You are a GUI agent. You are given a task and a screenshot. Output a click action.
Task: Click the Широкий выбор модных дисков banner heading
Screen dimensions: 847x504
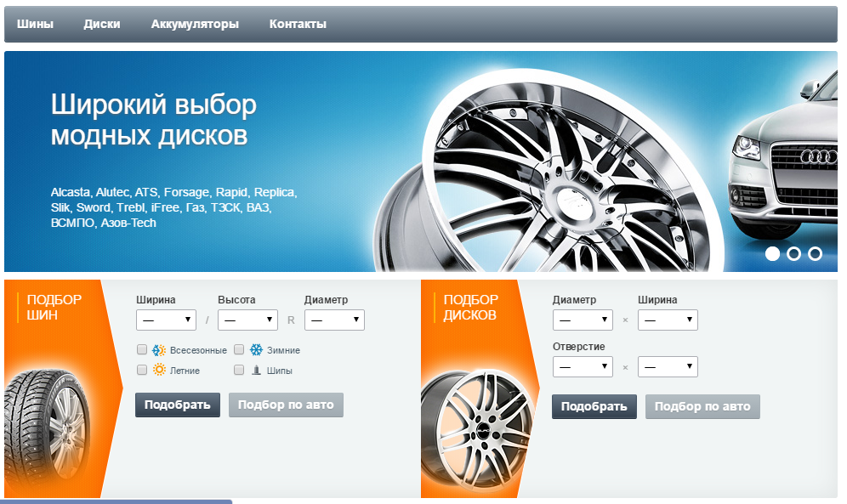[154, 120]
